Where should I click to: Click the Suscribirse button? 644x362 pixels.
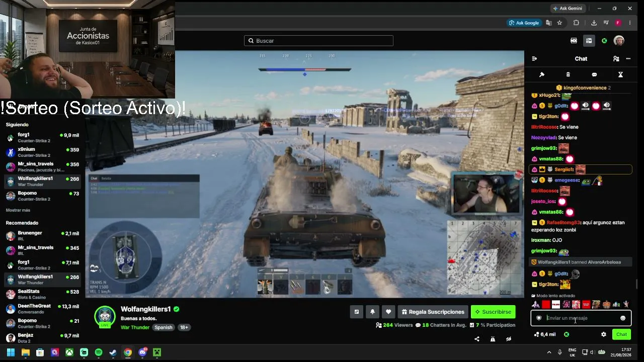tap(493, 312)
